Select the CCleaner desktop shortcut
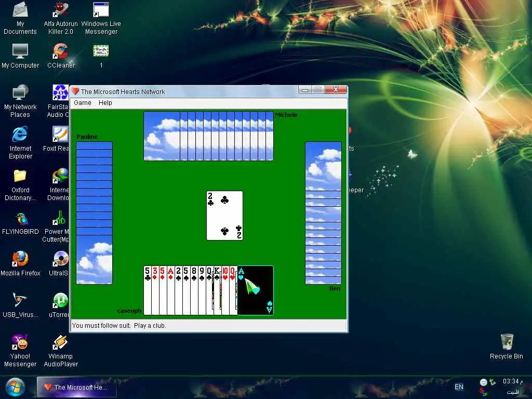The height and width of the screenshot is (399, 532). point(61,56)
